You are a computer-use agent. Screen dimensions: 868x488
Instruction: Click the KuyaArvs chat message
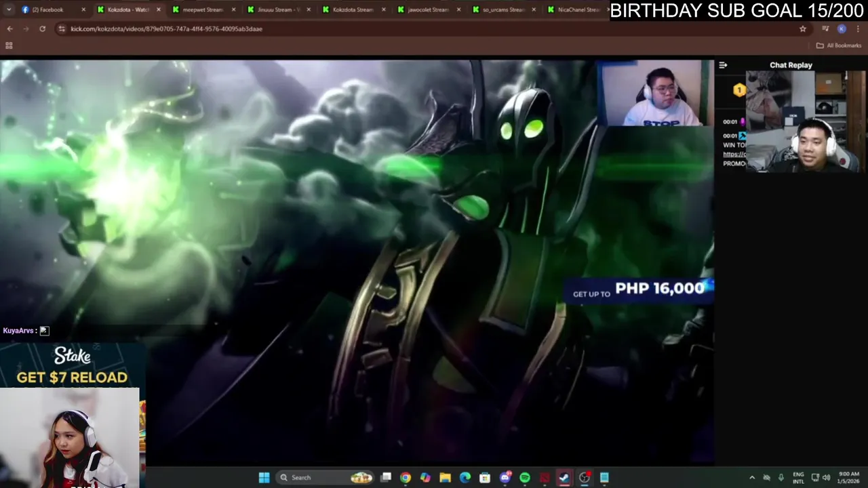[26, 331]
